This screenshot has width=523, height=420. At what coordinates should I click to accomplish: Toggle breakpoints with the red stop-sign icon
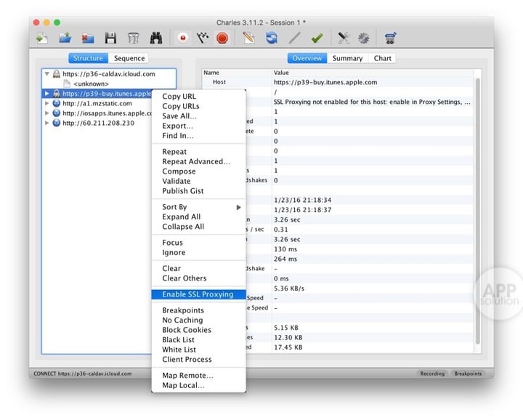pyautogui.click(x=222, y=38)
